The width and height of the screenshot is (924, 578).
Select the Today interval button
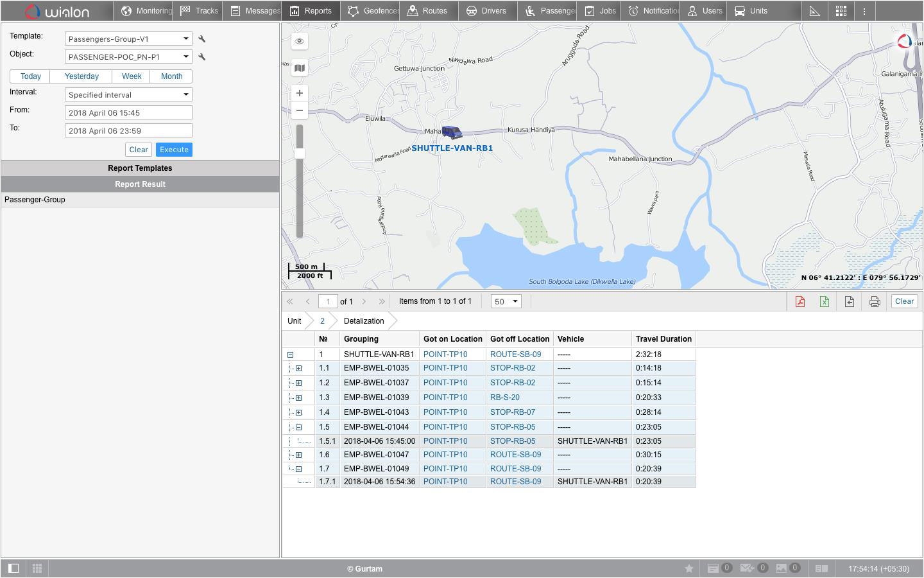(30, 76)
